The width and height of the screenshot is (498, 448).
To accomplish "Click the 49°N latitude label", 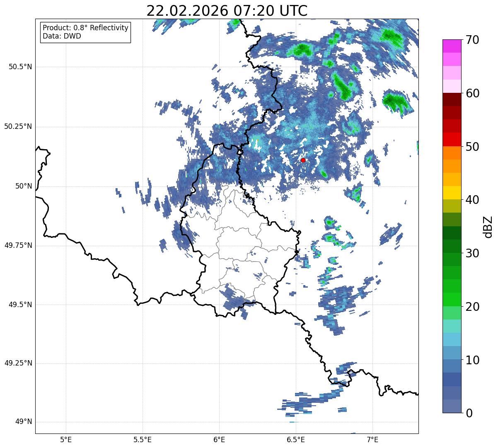I will click(24, 422).
